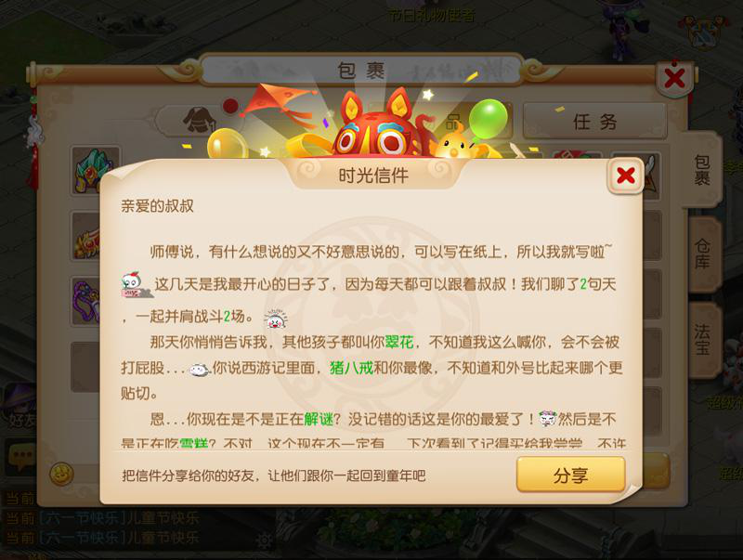743x560 pixels.
Task: Open the 任务 tab
Action: (x=594, y=122)
